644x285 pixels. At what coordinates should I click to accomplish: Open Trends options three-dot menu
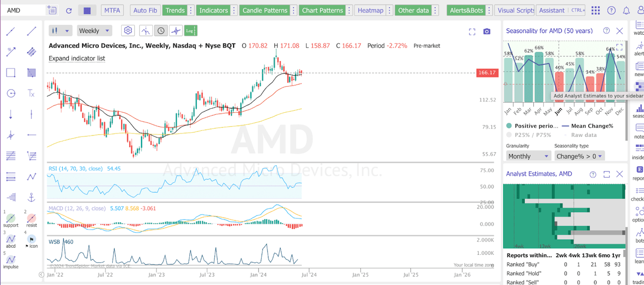point(191,11)
